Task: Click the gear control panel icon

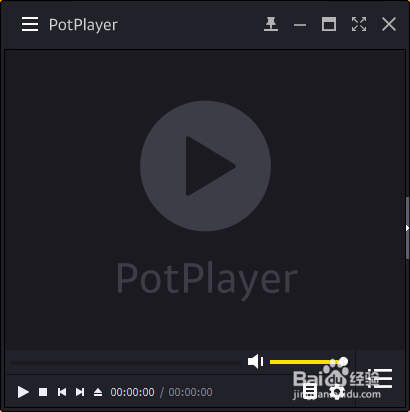Action: coord(337,391)
